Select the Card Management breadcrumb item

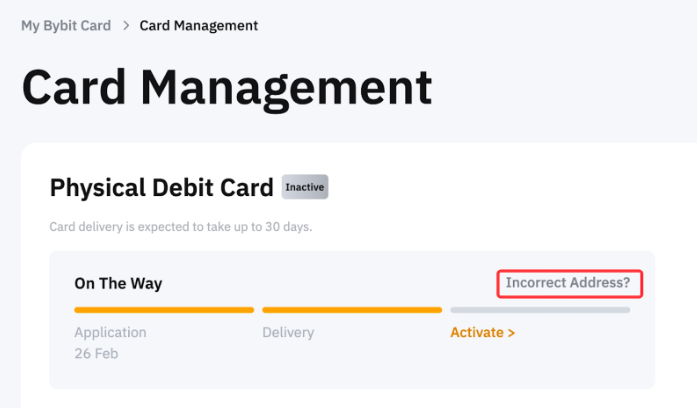point(198,25)
